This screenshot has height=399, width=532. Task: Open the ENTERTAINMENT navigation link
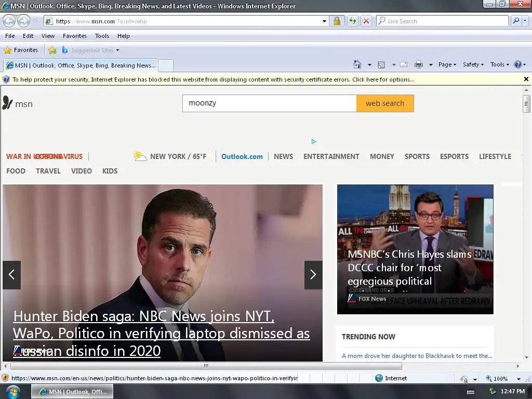tap(331, 156)
